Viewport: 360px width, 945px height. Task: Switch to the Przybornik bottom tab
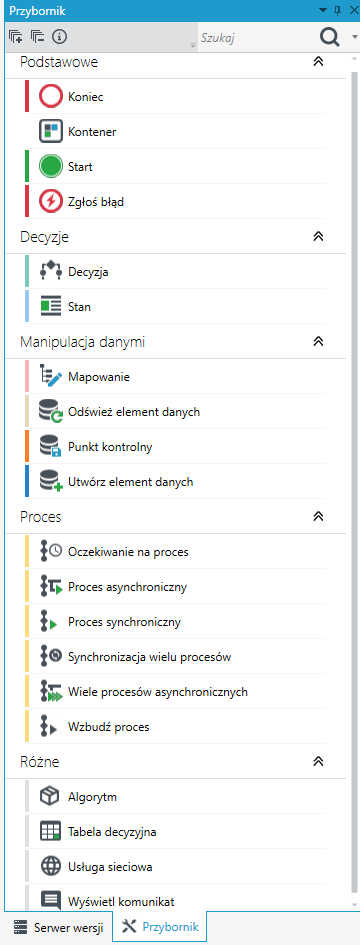(160, 927)
